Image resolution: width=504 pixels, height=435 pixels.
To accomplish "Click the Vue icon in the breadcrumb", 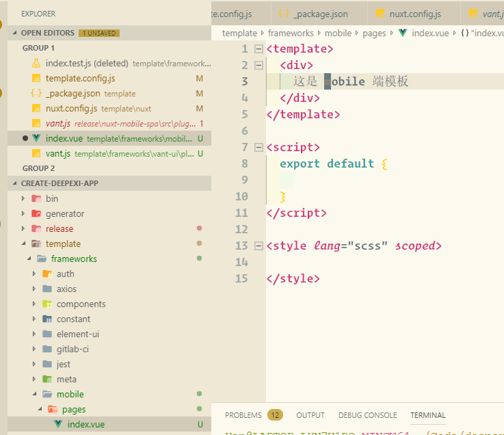I will (x=402, y=33).
